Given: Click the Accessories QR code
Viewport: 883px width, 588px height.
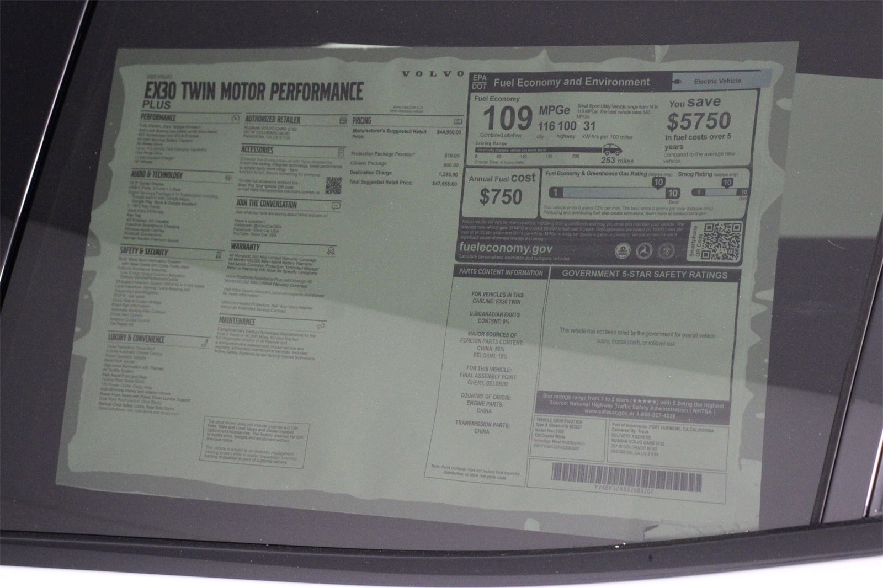Looking at the screenshot, I should (333, 185).
